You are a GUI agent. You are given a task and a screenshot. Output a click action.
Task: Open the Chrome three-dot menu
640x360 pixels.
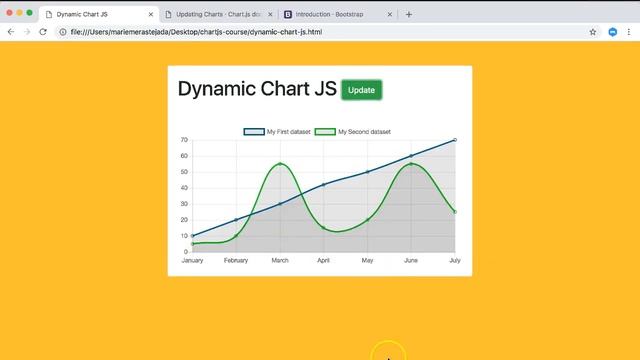pyautogui.click(x=629, y=32)
